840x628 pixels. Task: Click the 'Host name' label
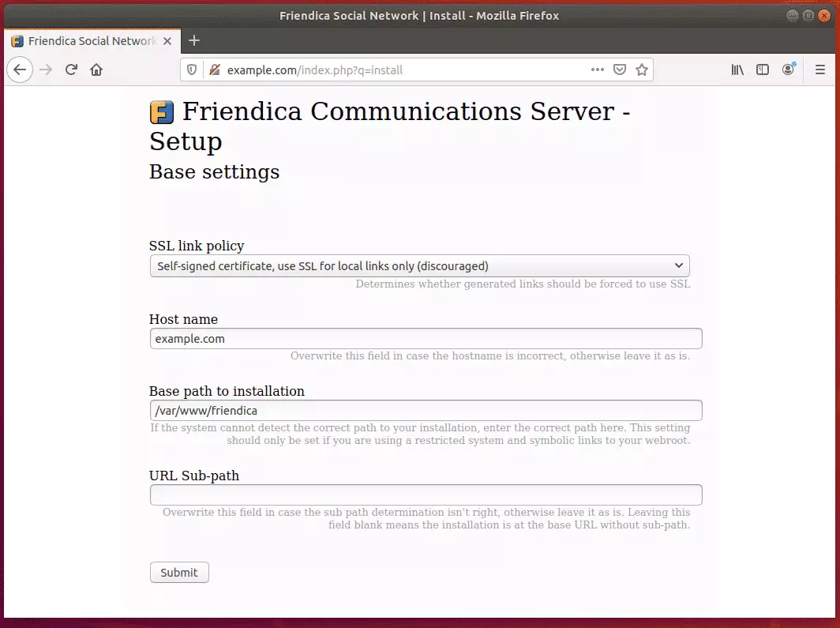(183, 319)
